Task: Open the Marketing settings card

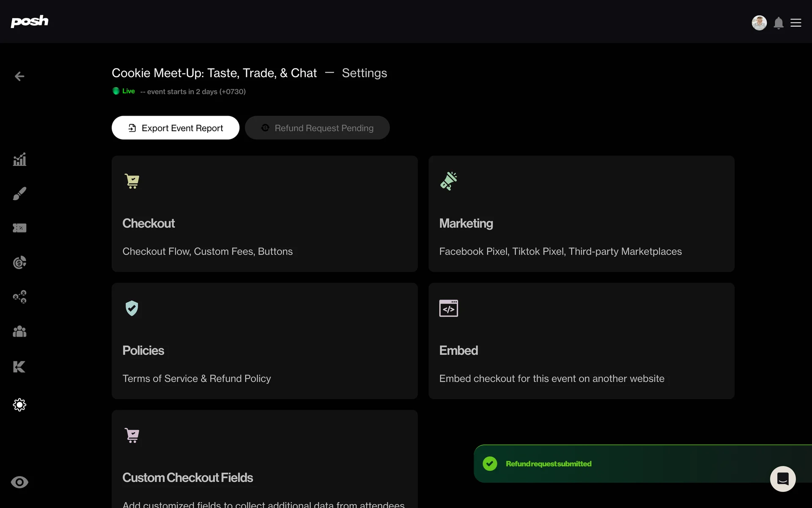Action: [x=582, y=214]
